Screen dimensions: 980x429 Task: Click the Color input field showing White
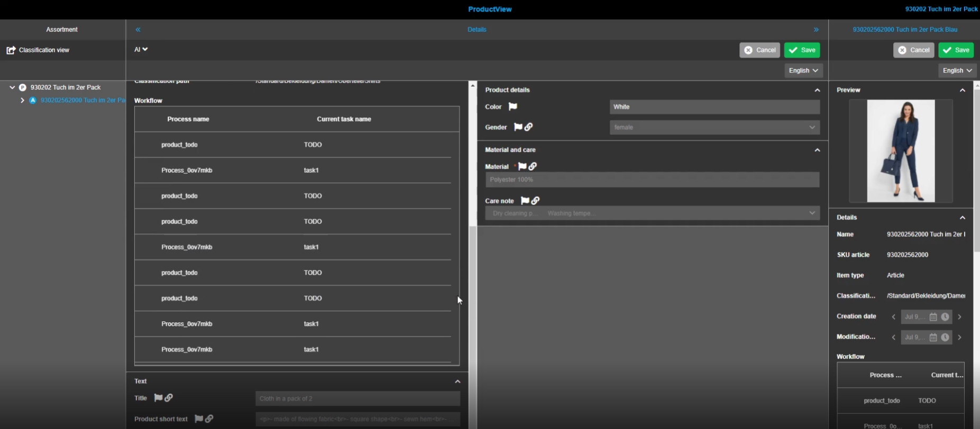714,107
